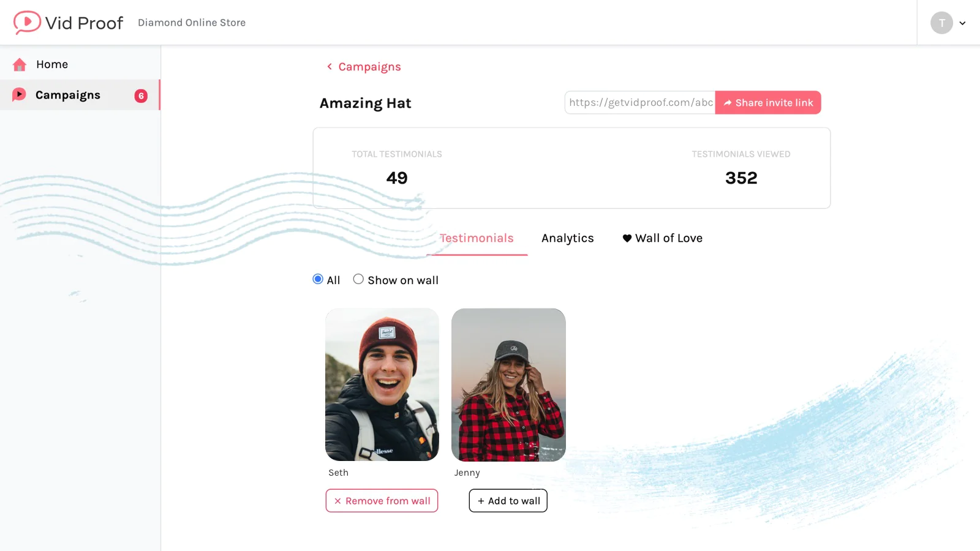Screen dimensions: 980x551
Task: Add Jenny's testimonial to wall
Action: tap(508, 501)
